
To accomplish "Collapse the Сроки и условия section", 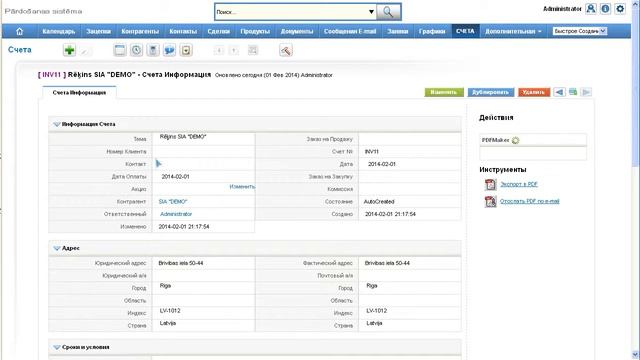I will pyautogui.click(x=57, y=347).
